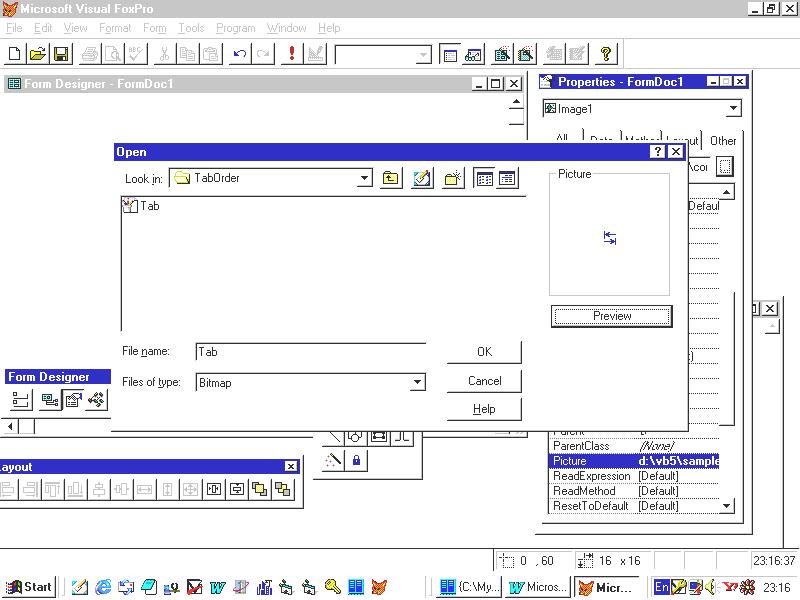Select the ReadExpression property row
The width and height of the screenshot is (800, 600).
tap(635, 476)
